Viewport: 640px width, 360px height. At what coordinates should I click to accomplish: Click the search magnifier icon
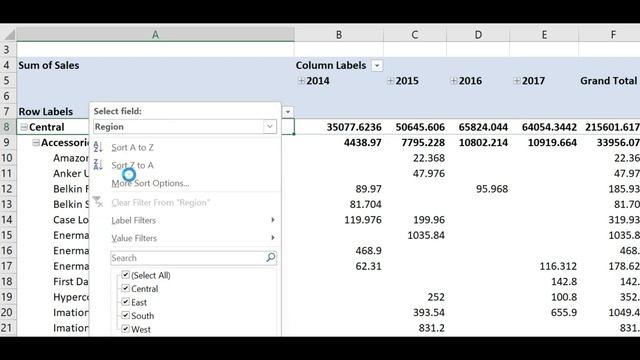pyautogui.click(x=271, y=258)
